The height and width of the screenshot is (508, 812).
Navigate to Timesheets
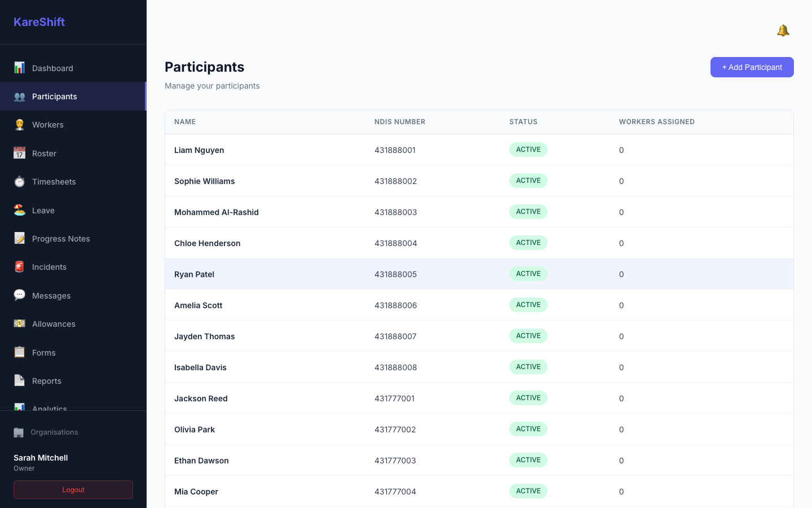73,182
